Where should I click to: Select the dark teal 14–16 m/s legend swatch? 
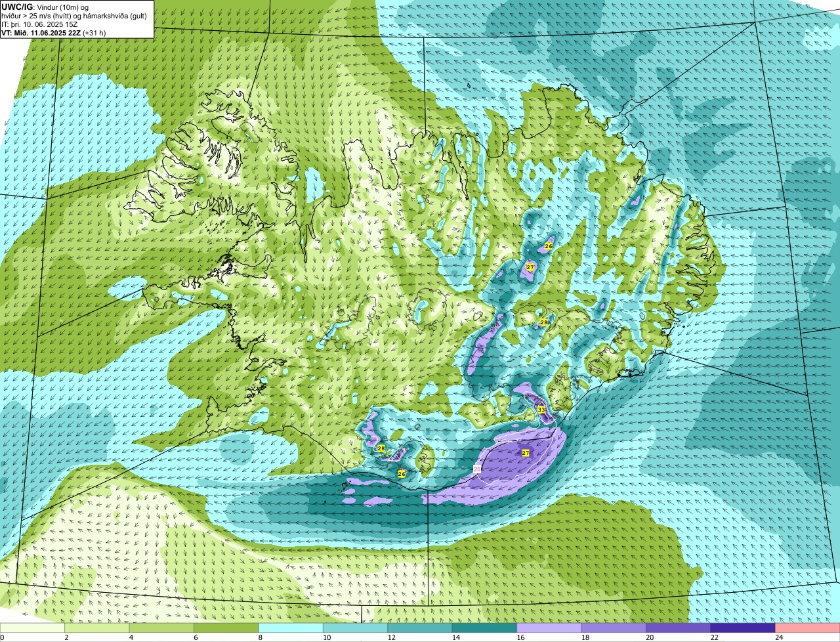(x=484, y=628)
